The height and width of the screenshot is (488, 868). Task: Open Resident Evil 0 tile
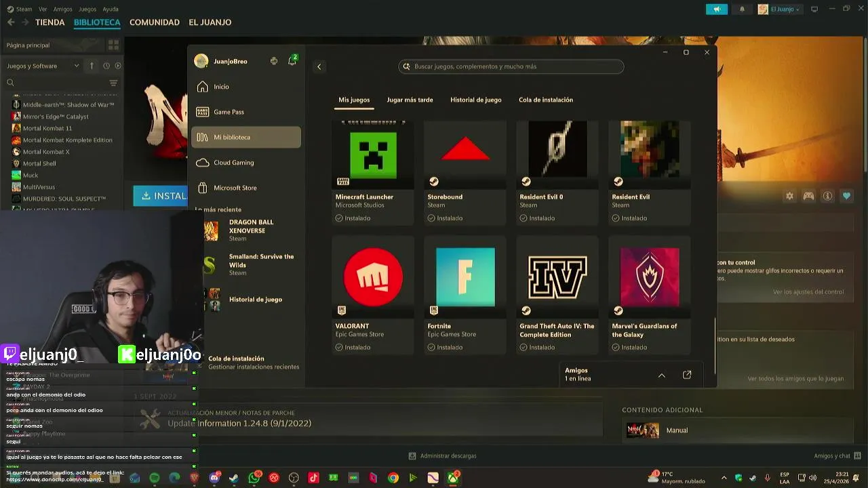[557, 173]
